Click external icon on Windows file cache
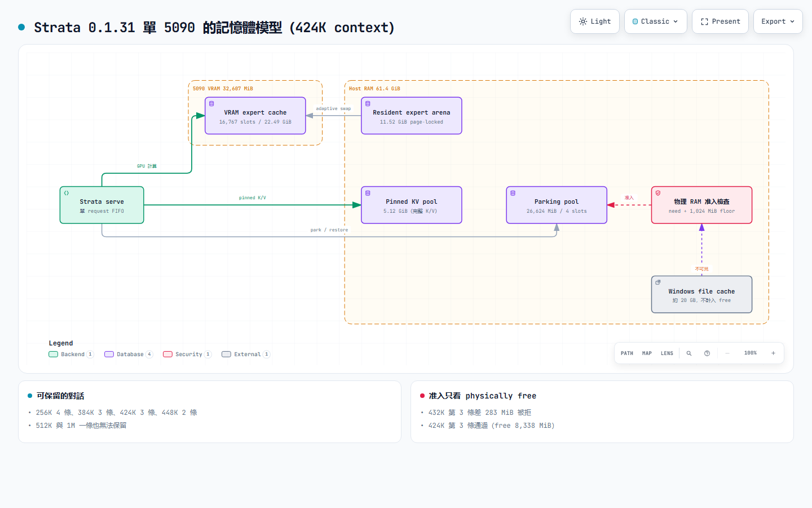 click(657, 282)
